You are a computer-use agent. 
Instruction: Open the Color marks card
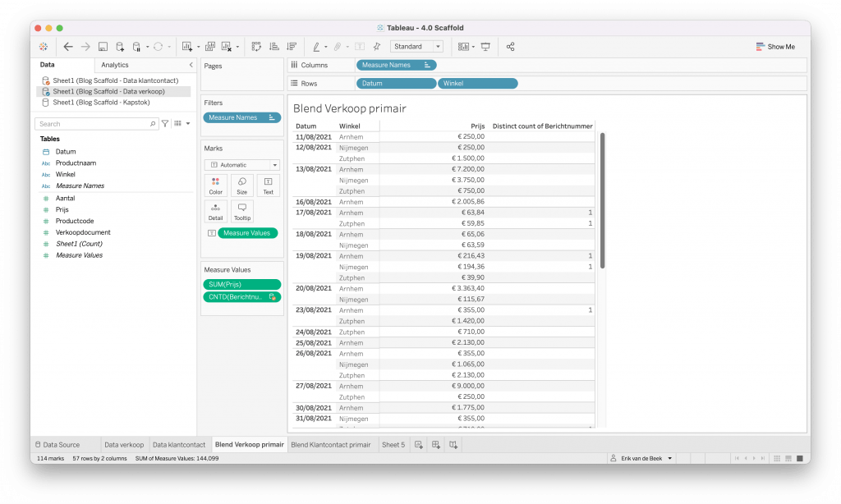[215, 186]
